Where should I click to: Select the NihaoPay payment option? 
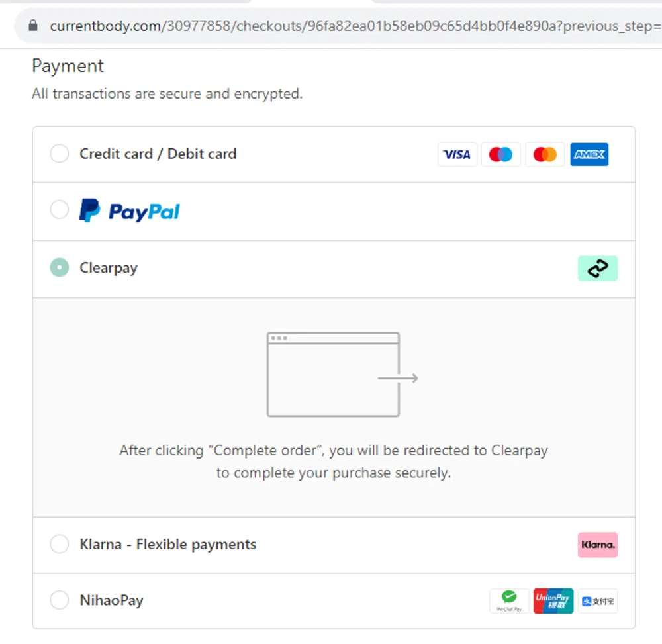click(59, 600)
